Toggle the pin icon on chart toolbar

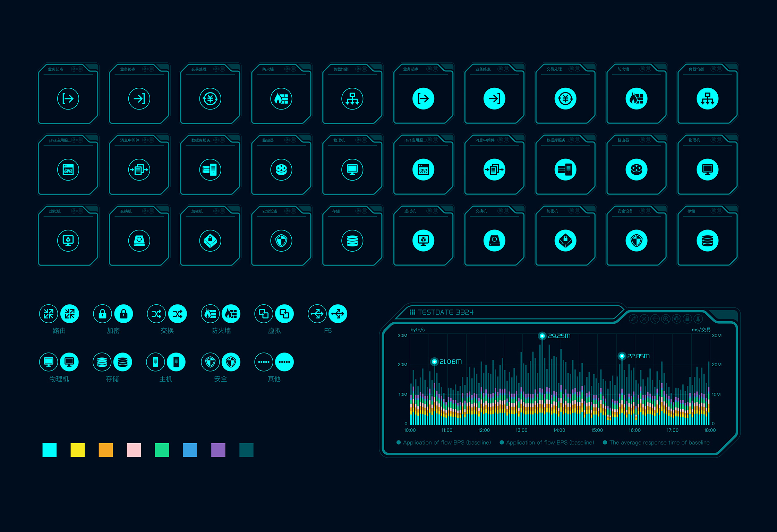pyautogui.click(x=698, y=319)
